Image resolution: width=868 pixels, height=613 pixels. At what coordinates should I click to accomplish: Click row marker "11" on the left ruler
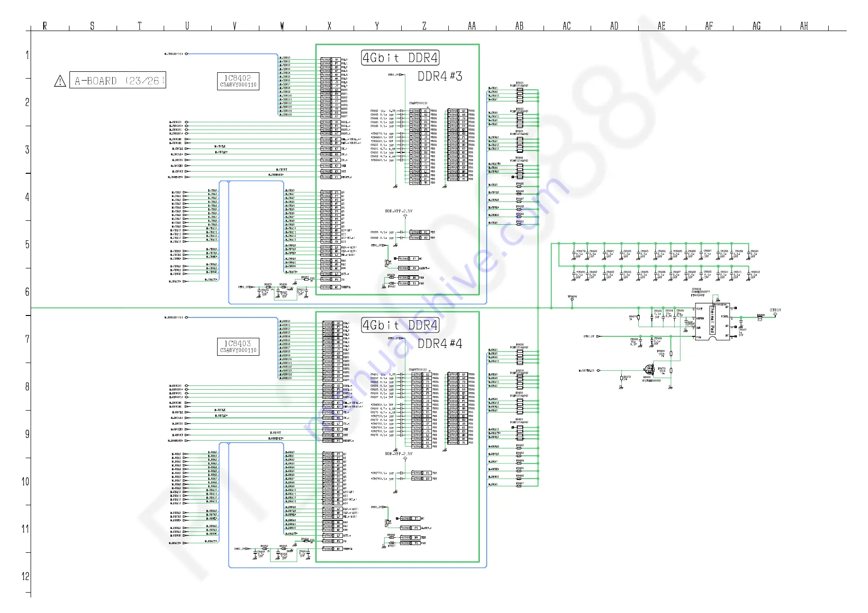pyautogui.click(x=25, y=529)
